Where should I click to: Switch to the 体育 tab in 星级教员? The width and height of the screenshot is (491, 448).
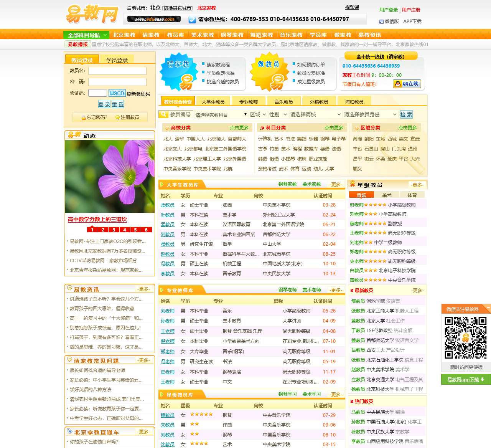coord(412,195)
